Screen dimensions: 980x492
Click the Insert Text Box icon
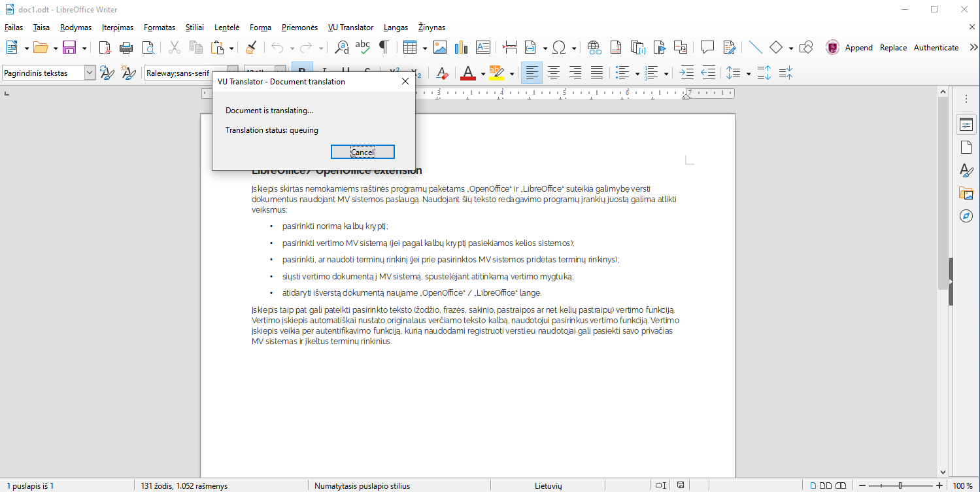click(x=483, y=47)
